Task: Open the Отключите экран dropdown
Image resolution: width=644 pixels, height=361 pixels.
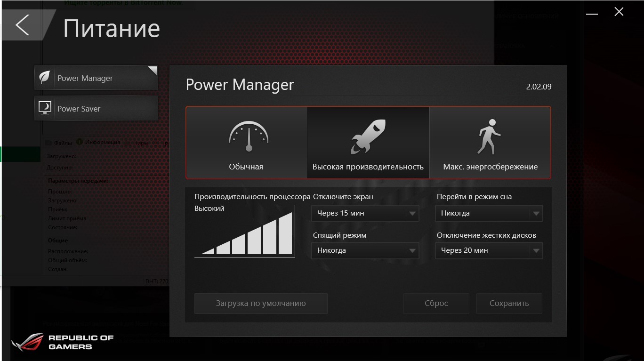Action: click(x=365, y=213)
